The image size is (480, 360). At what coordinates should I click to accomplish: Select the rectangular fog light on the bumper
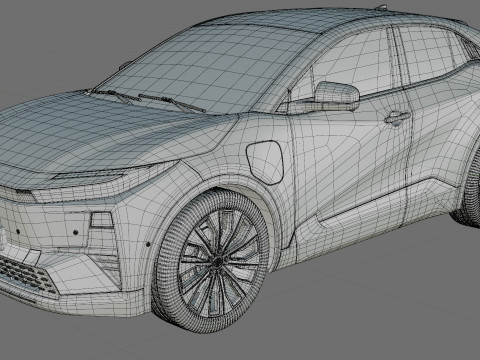pos(101,220)
